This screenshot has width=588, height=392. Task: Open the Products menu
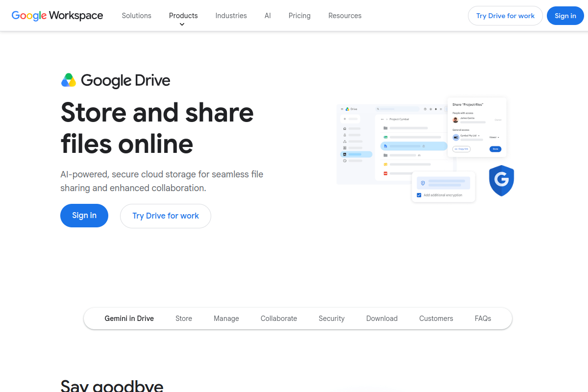tap(183, 16)
